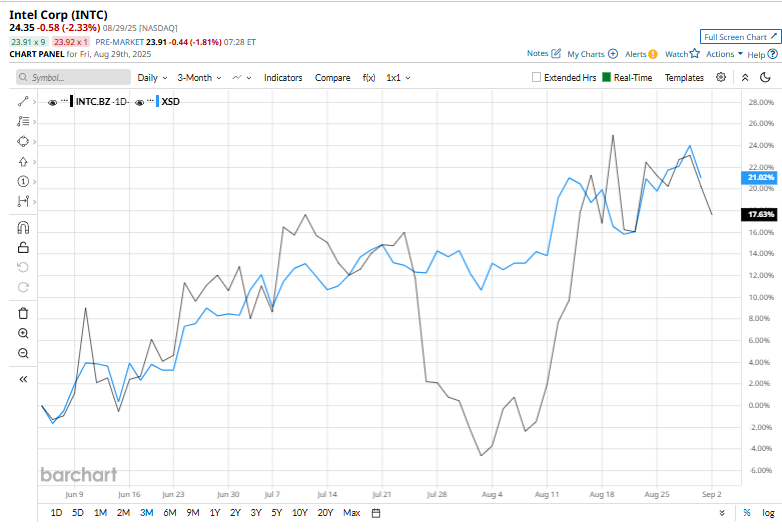Toggle percent scale mode
The image size is (782, 530).
(747, 513)
